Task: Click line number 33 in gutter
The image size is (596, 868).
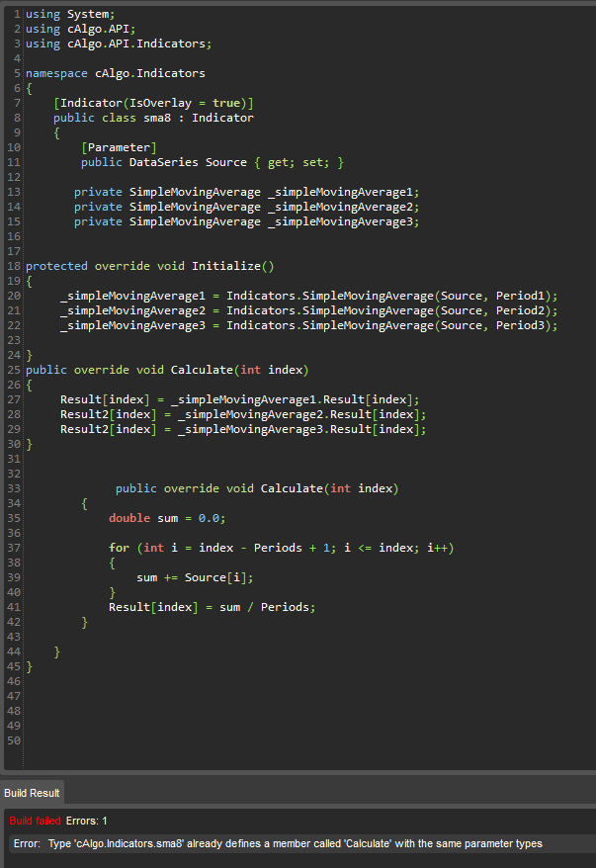Action: click(x=14, y=488)
